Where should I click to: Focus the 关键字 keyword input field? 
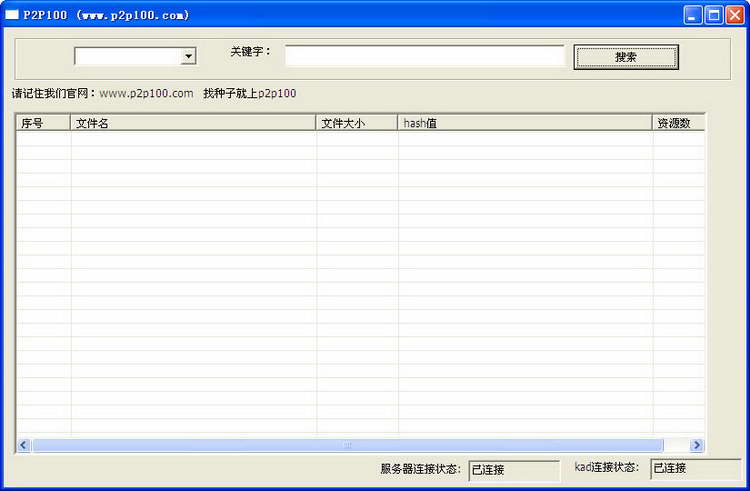click(424, 56)
